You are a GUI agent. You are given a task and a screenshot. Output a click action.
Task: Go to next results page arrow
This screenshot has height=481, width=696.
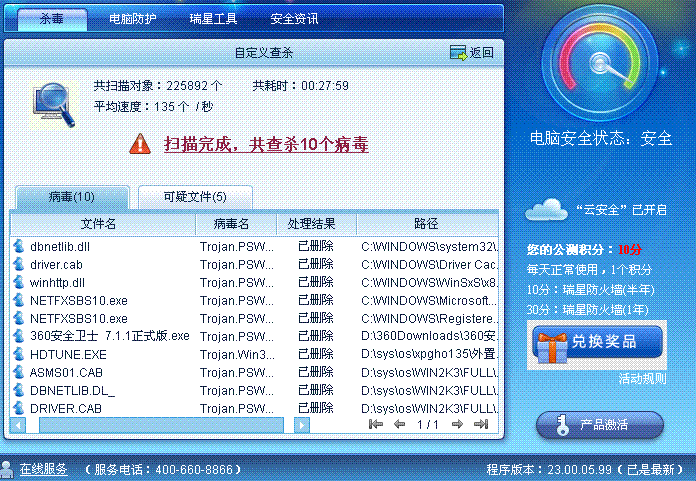coord(457,424)
